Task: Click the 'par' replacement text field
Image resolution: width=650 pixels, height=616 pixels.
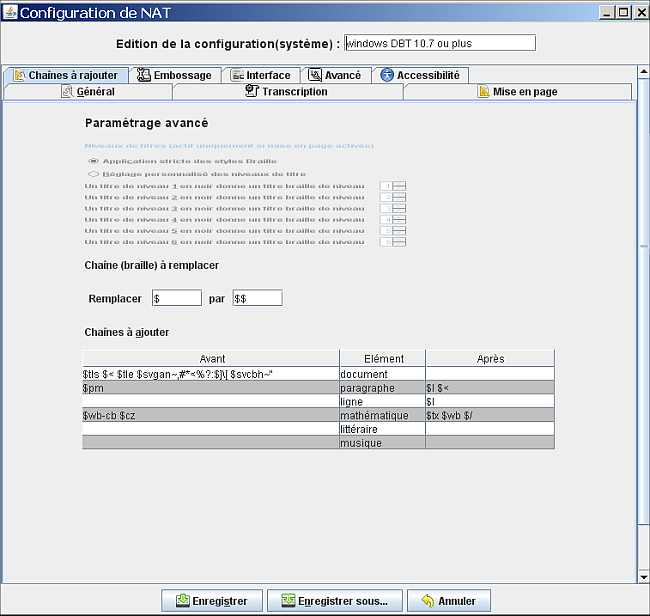Action: (x=257, y=298)
